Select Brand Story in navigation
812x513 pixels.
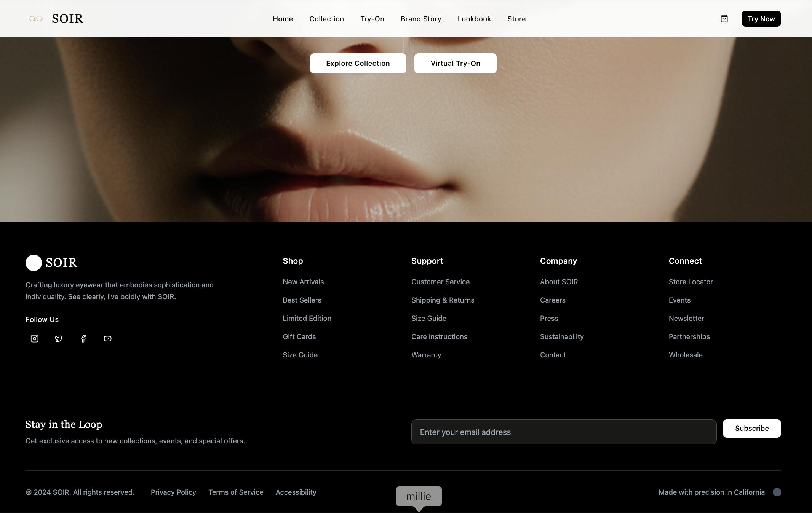click(420, 19)
